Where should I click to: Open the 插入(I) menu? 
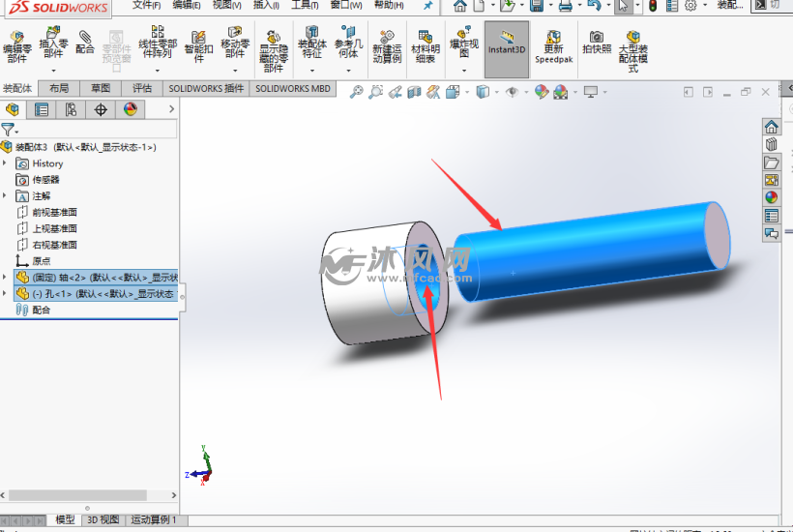(266, 5)
